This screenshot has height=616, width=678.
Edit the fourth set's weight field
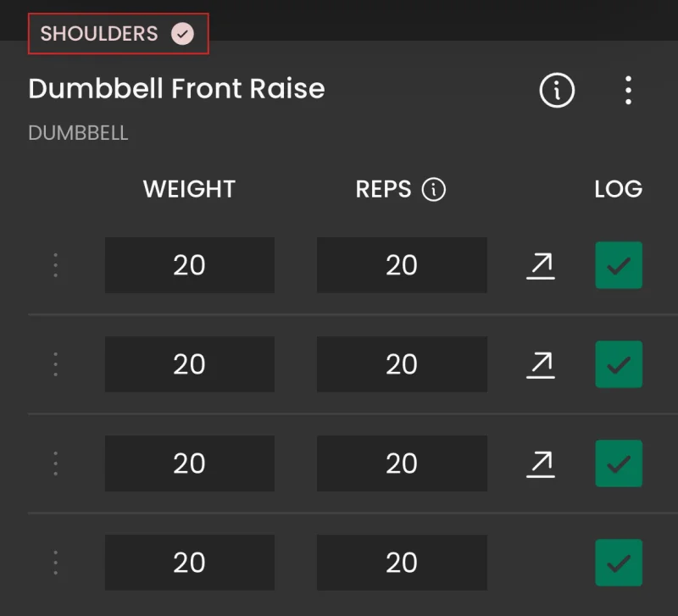point(189,563)
